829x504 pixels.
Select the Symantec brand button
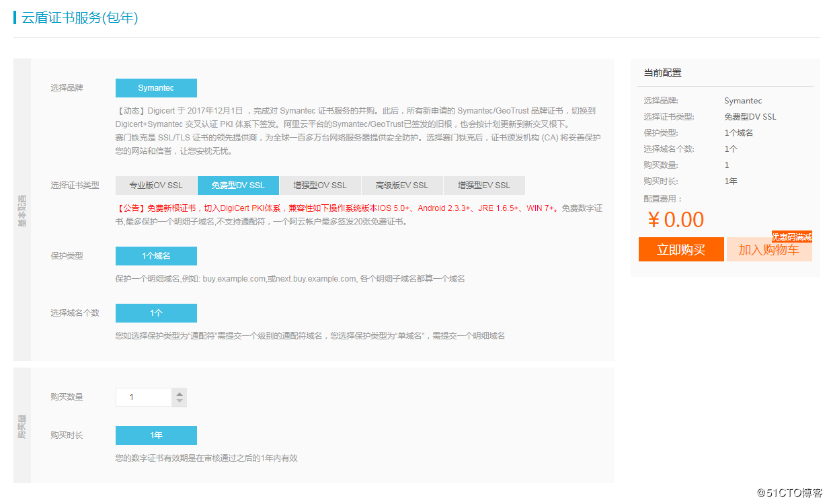pyautogui.click(x=156, y=88)
